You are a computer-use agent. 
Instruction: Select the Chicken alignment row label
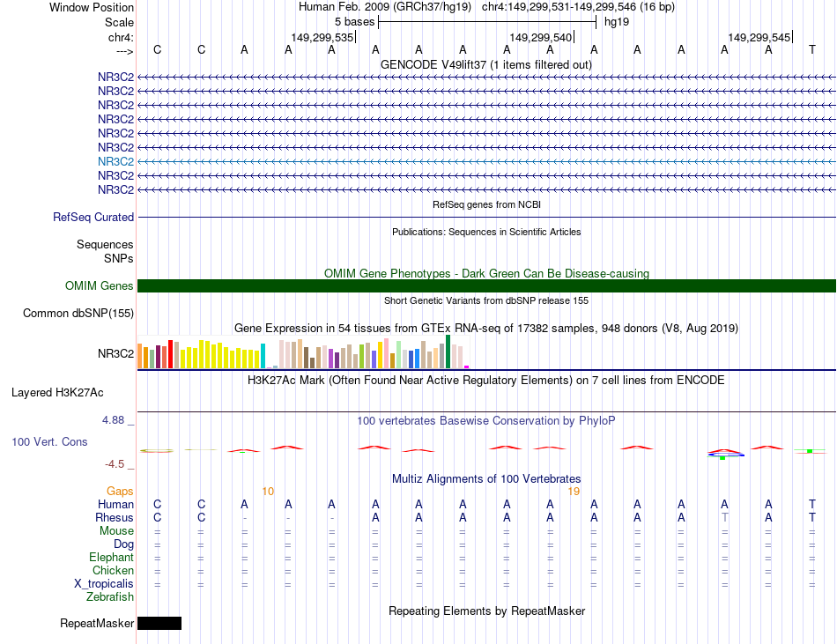tap(113, 570)
